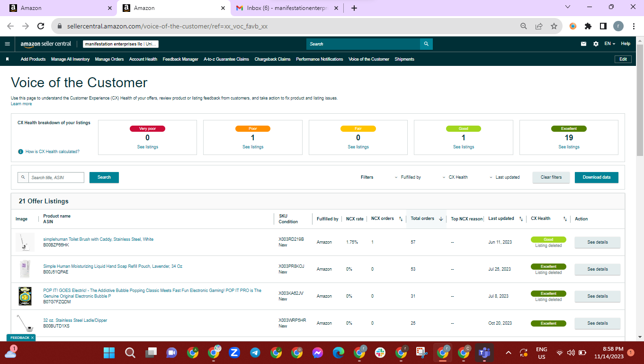Open Zalo from the taskbar
This screenshot has height=364, width=644.
[x=234, y=353]
